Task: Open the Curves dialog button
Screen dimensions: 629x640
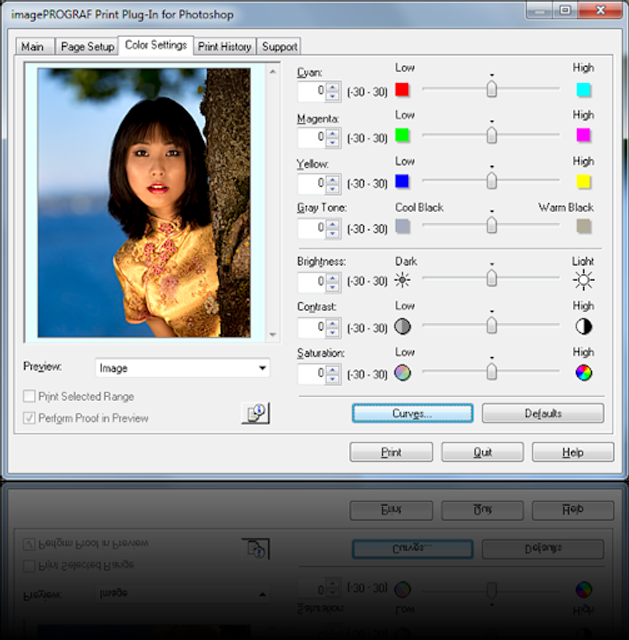Action: coord(412,413)
